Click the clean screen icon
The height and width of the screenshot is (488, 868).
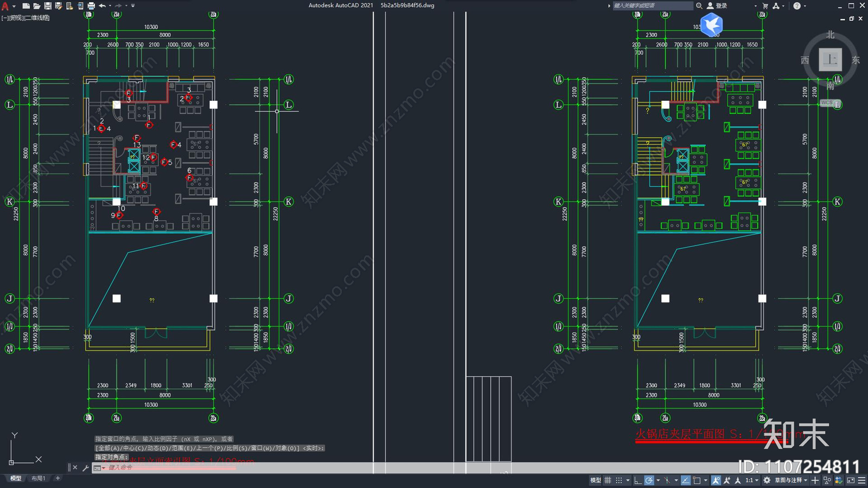(x=851, y=480)
